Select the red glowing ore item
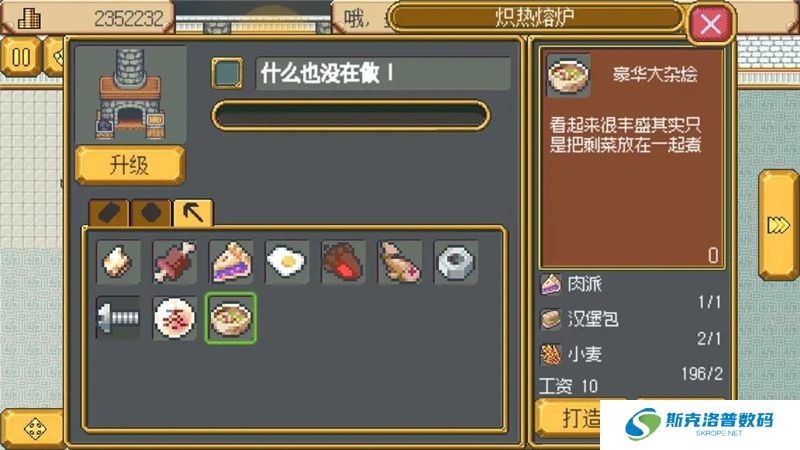The width and height of the screenshot is (800, 450). click(x=343, y=262)
